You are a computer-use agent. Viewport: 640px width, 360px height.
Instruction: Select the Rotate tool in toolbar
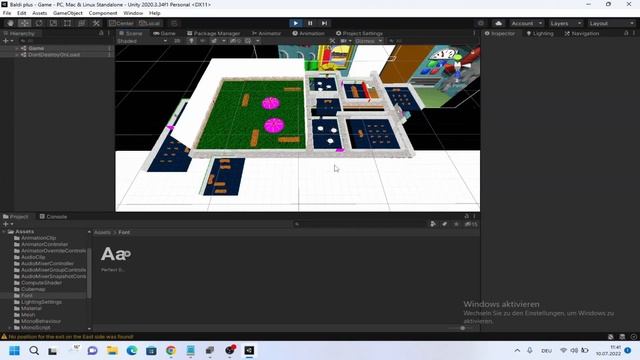click(39, 23)
